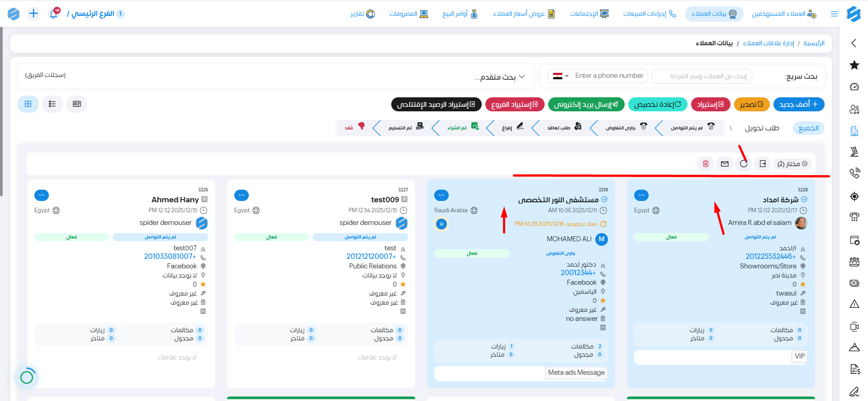Toggle selection check on مستشفى النور التخصصى card

604,200
